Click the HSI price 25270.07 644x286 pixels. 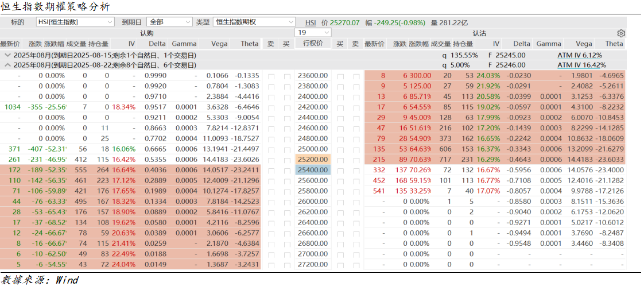[x=344, y=22]
